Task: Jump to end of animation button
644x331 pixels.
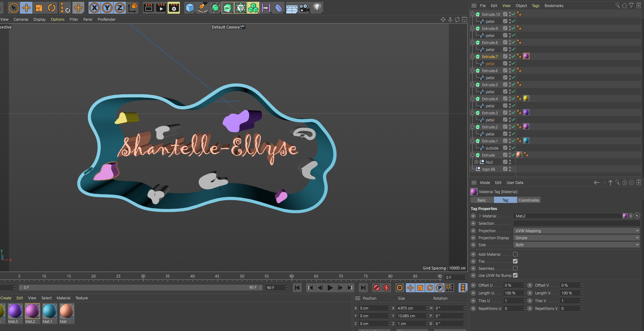Action: pos(363,288)
